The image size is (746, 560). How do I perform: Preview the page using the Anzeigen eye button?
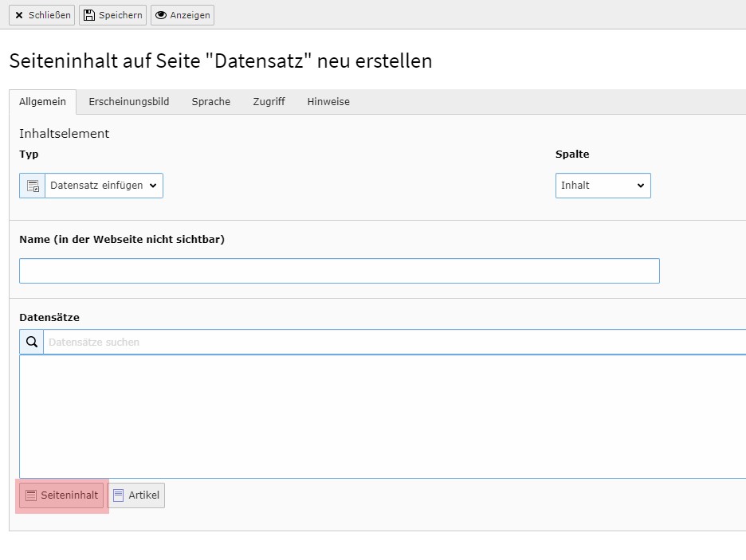[x=182, y=15]
